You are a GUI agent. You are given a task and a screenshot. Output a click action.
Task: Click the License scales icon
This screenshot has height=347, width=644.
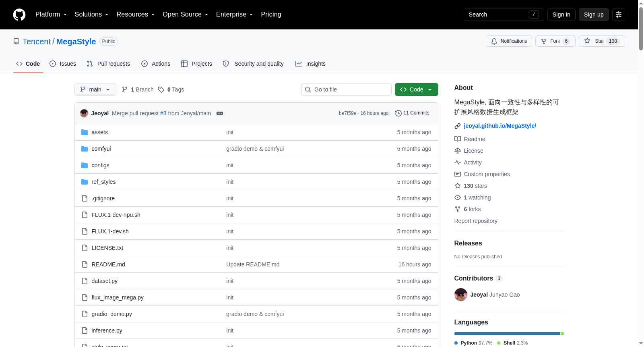[458, 151]
